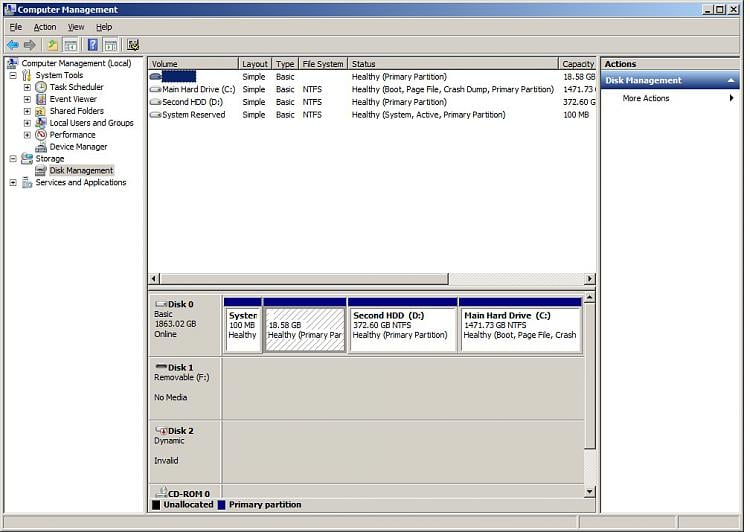Click the Storage node icon
Screen dimensions: 750x532
27,159
